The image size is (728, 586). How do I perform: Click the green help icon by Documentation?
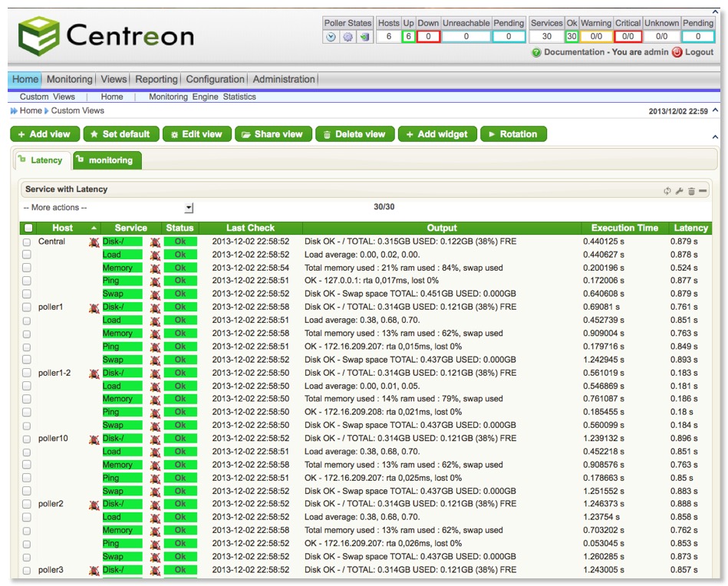pyautogui.click(x=536, y=53)
